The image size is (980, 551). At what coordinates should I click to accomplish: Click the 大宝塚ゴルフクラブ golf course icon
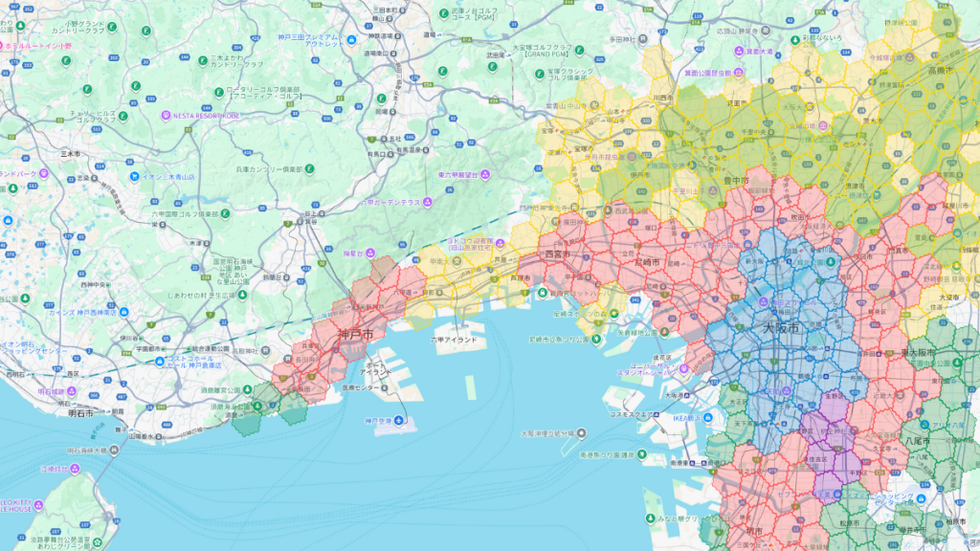[579, 50]
